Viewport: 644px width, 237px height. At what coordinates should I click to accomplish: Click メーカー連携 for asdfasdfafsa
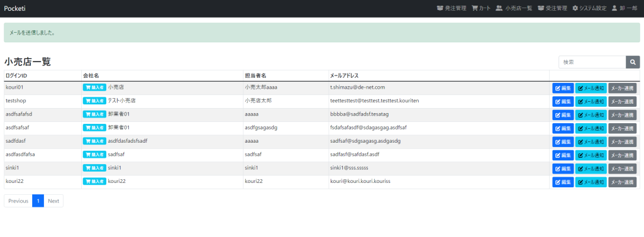(622, 155)
